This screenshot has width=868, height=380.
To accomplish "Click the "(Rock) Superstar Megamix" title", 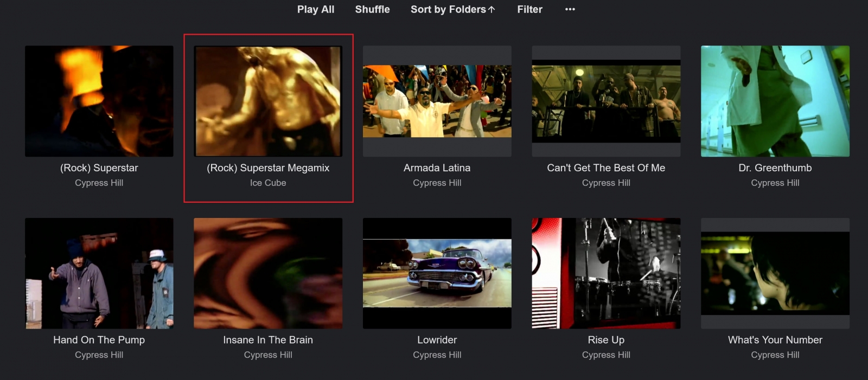I will 268,168.
